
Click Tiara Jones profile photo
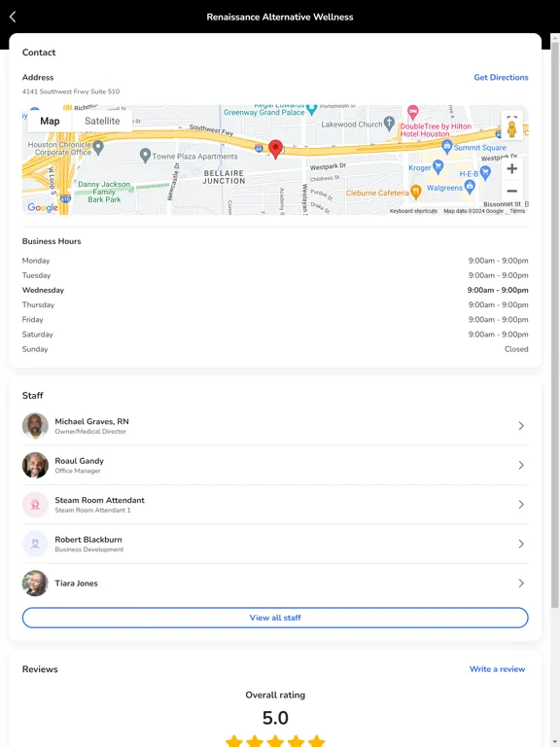(x=35, y=584)
